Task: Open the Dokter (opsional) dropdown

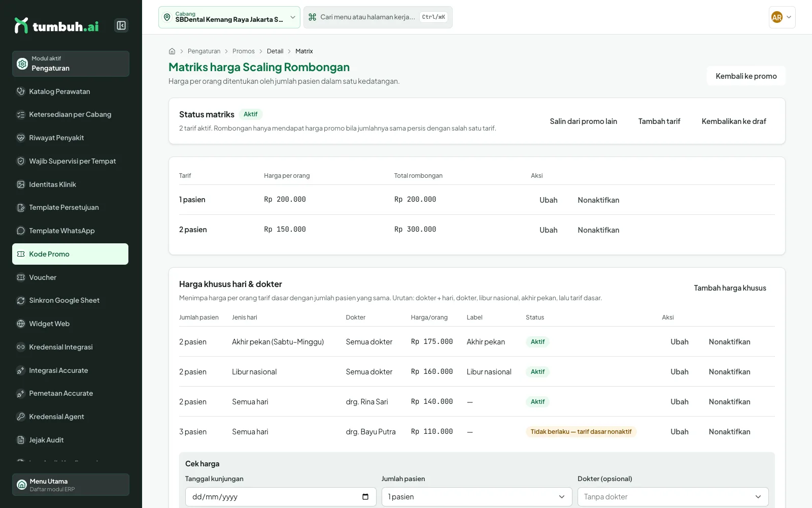Action: pyautogui.click(x=673, y=497)
